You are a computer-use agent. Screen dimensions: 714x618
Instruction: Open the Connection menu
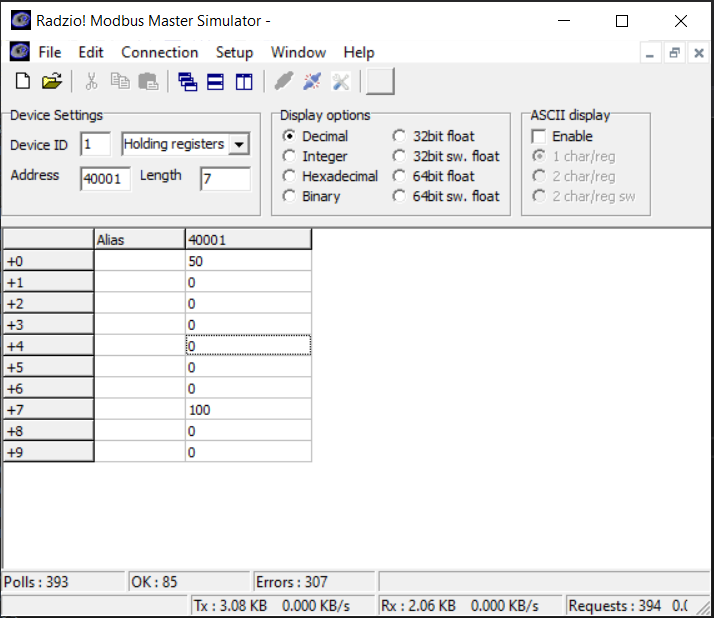159,52
